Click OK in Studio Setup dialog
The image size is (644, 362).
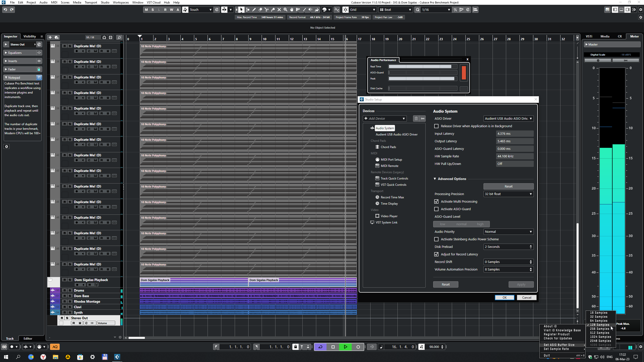(x=504, y=297)
